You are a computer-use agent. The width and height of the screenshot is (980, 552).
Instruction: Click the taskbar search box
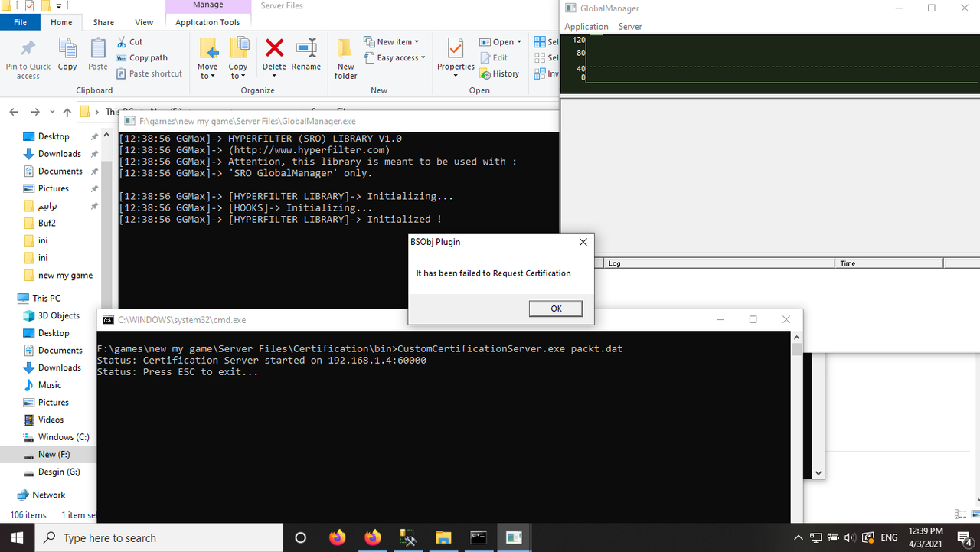(x=160, y=537)
